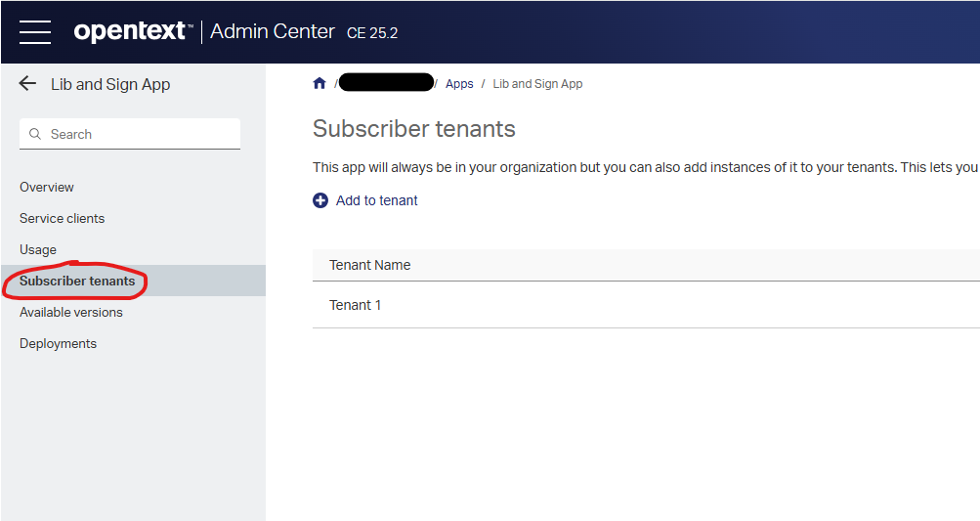This screenshot has width=980, height=521.
Task: Select Subscriber tenants in the sidebar
Action: (x=133, y=281)
